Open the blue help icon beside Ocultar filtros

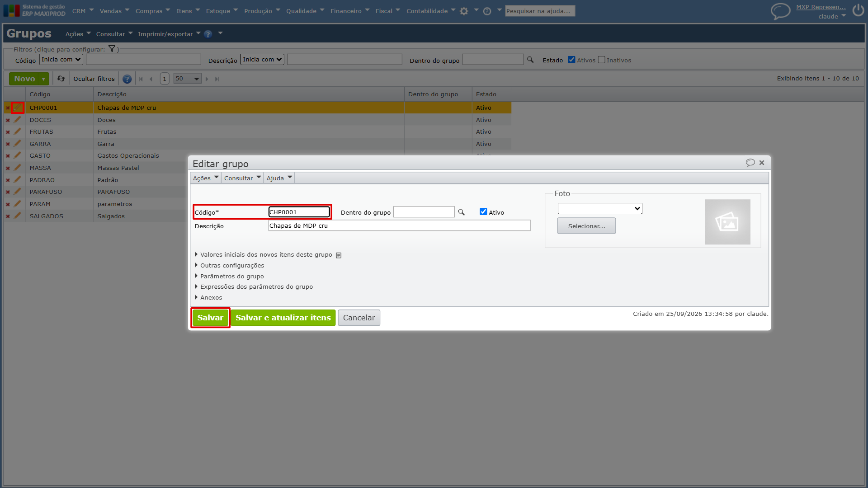[x=127, y=79]
